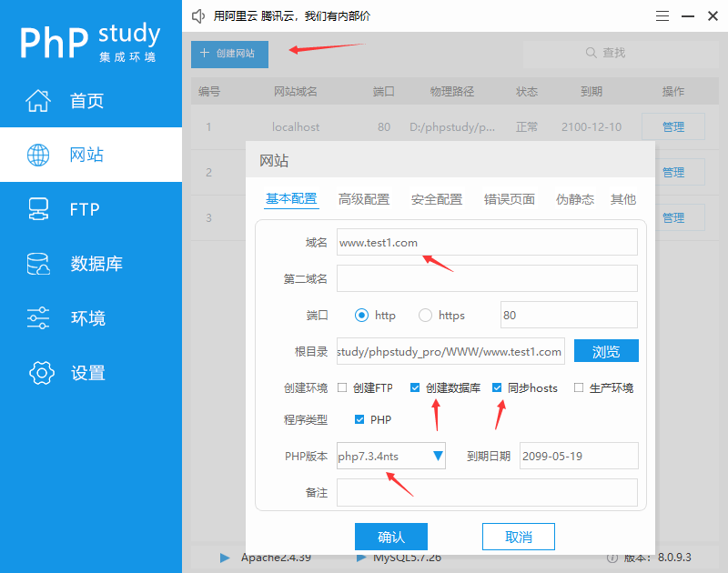This screenshot has width=728, height=573.
Task: Open the hamburger menu at top right
Action: tap(662, 15)
